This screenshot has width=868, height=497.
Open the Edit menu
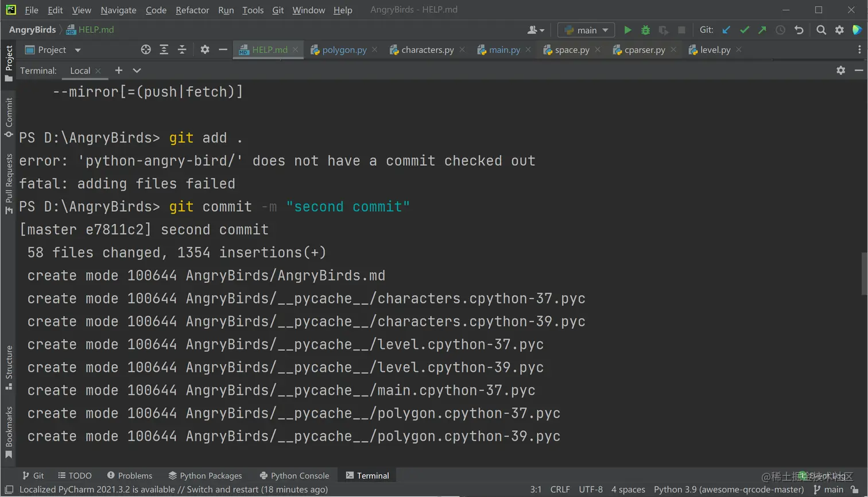point(55,10)
